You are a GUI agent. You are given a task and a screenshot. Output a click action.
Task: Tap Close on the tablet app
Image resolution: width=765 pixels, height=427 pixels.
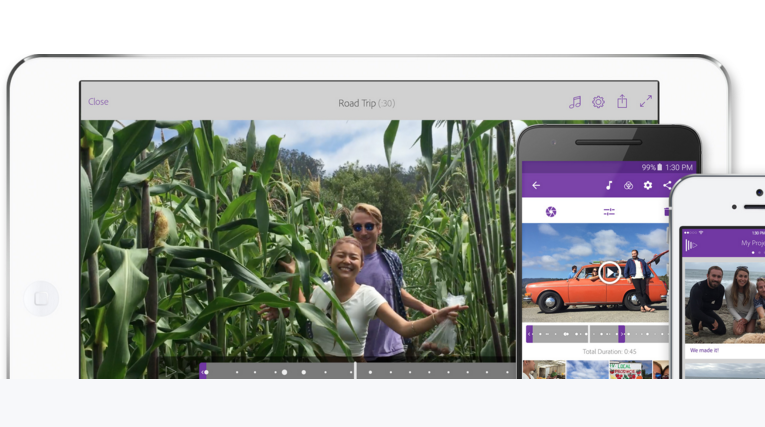pos(98,102)
